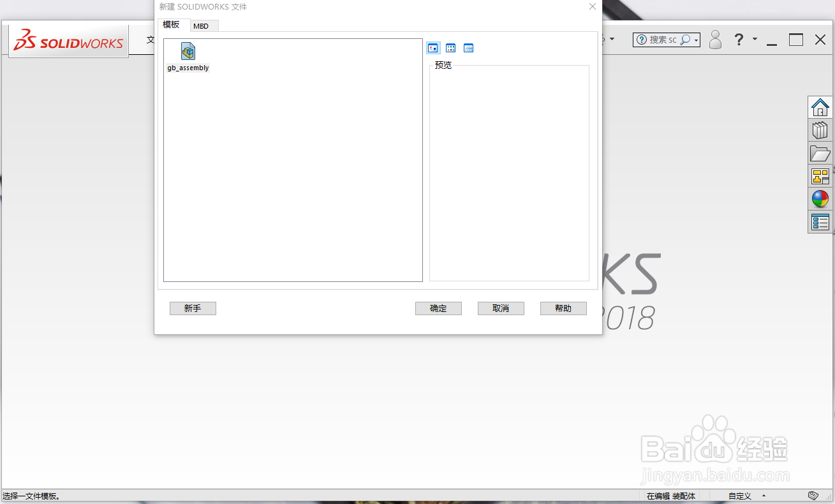Expand the search type dropdown arrow
Image resolution: width=835 pixels, height=504 pixels.
[x=696, y=40]
